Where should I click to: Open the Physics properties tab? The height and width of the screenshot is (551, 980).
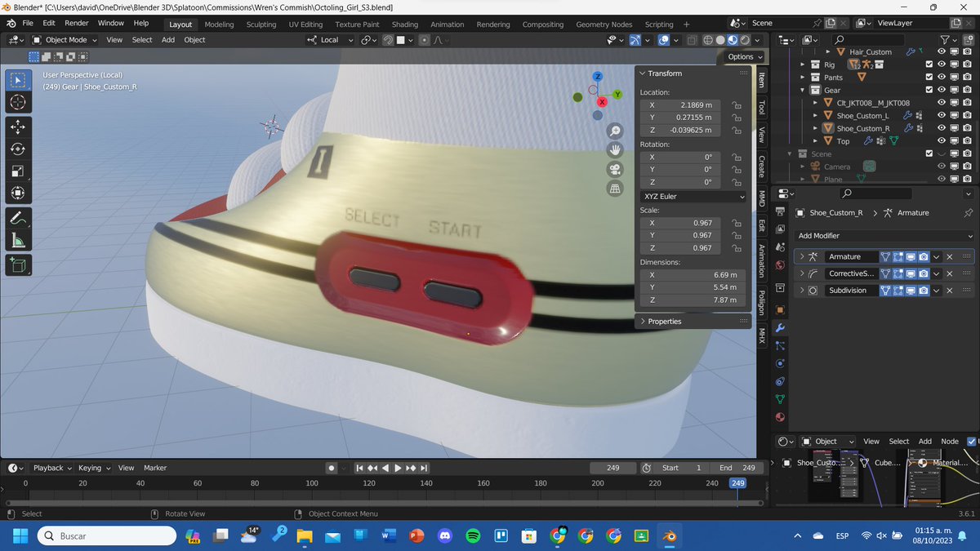(x=780, y=363)
